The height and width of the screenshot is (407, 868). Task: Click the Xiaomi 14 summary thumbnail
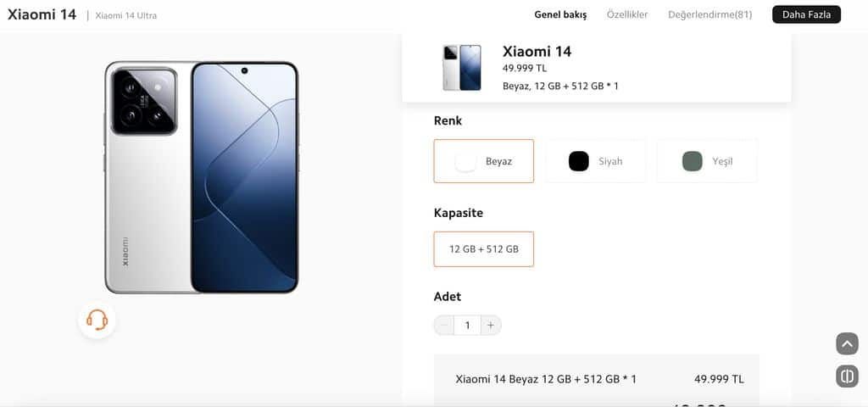(x=462, y=68)
